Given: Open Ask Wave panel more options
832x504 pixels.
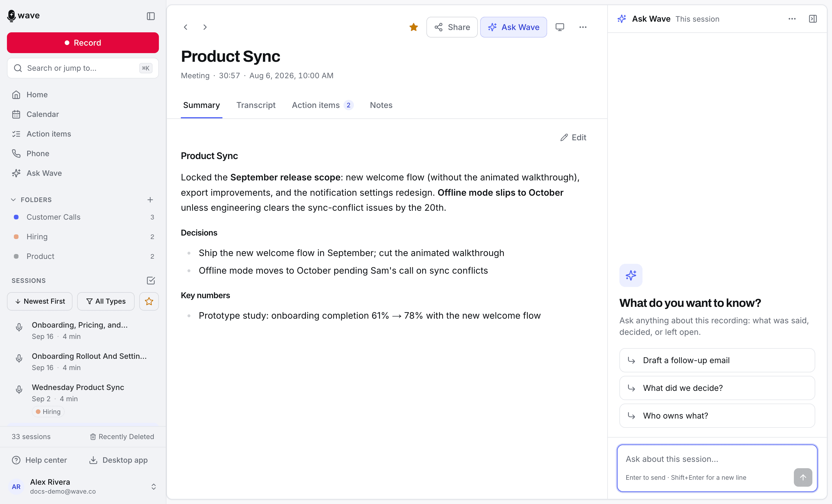Looking at the screenshot, I should pos(792,19).
